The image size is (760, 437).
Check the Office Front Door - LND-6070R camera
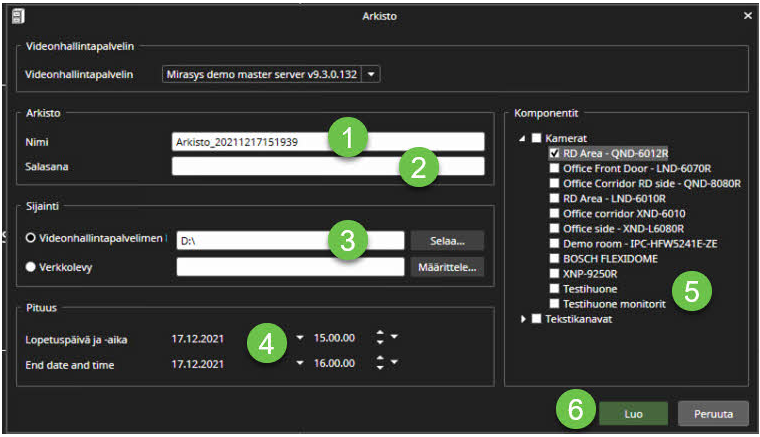point(555,169)
